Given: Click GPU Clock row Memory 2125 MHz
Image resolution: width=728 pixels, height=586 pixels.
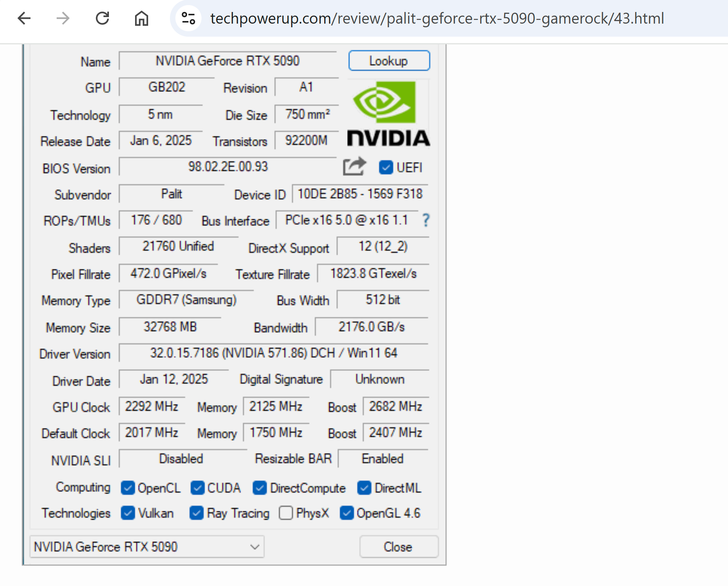Looking at the screenshot, I should pyautogui.click(x=276, y=406).
